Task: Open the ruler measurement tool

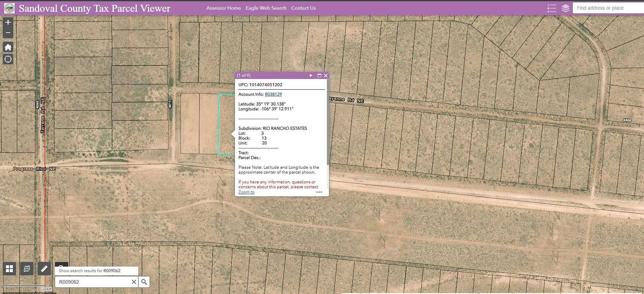Action: (44, 269)
